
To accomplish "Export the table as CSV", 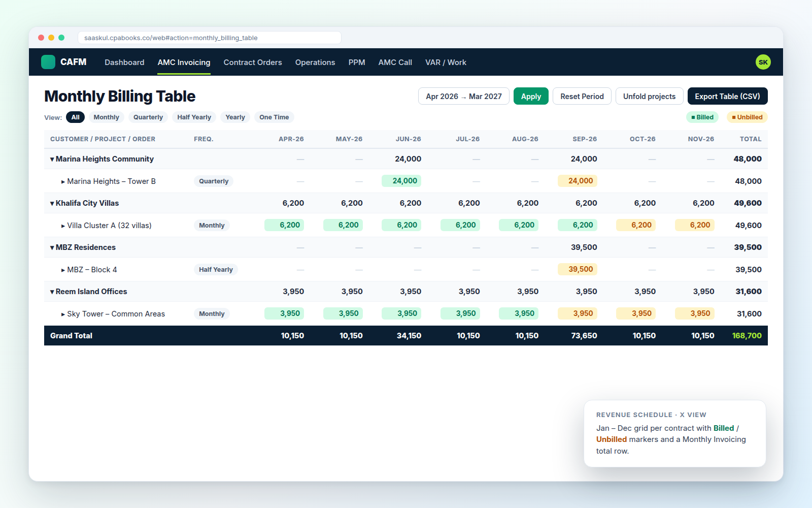I will tap(727, 96).
